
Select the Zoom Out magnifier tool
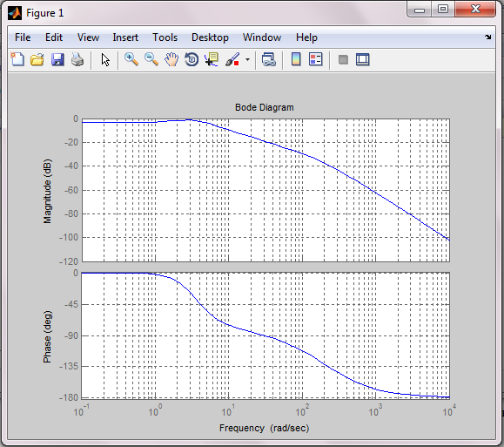(x=151, y=59)
